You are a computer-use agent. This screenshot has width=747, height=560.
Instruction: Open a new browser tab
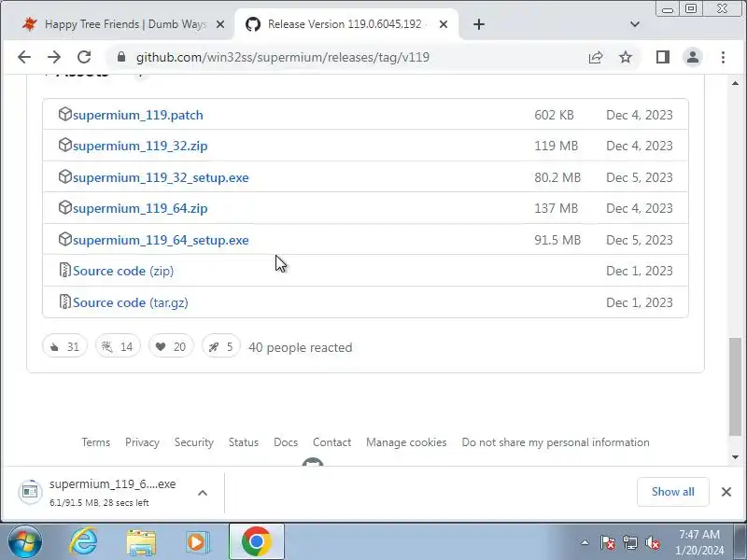(479, 24)
